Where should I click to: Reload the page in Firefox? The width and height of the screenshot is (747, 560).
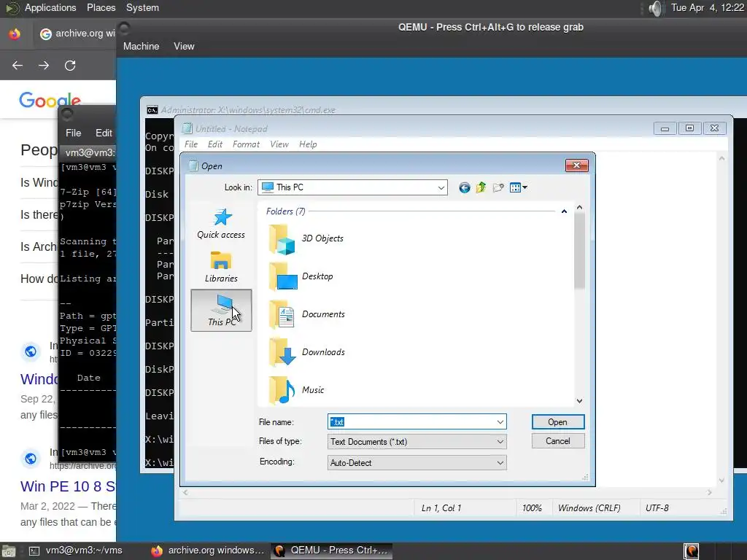(70, 65)
